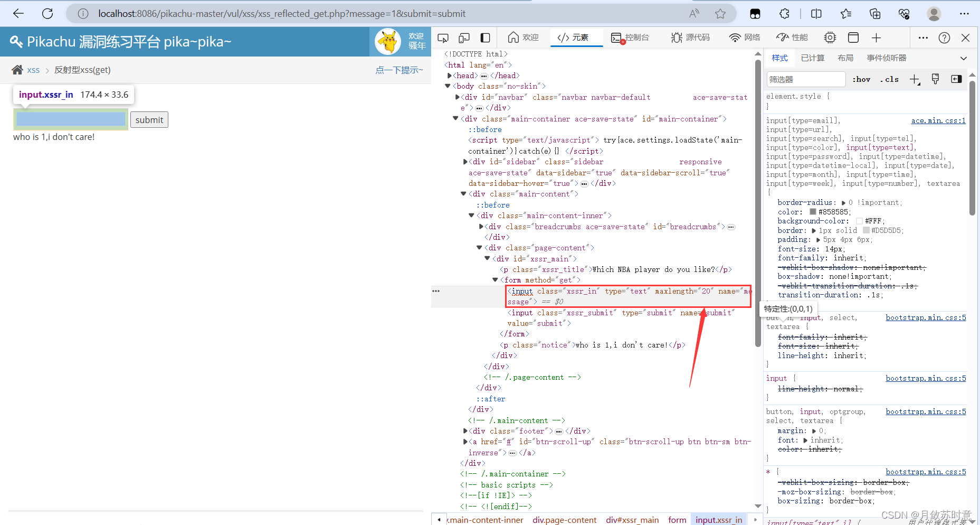Open Collections panel

[875, 14]
